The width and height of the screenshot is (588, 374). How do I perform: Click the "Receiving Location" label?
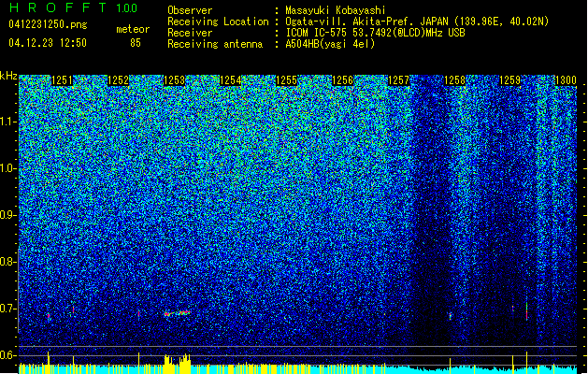click(x=218, y=22)
